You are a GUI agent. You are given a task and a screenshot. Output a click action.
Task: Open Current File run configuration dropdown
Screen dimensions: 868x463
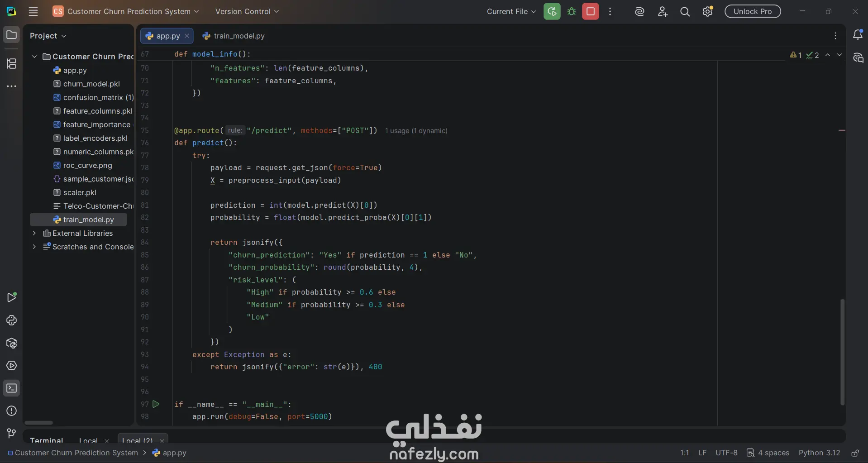pos(511,11)
